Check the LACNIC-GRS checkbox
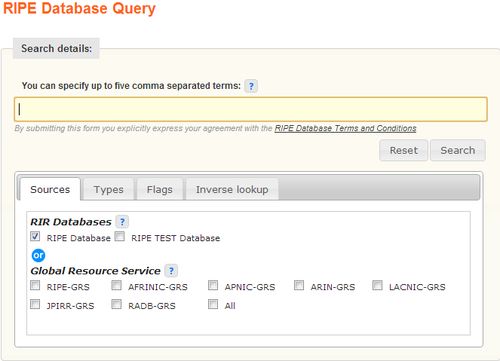The image size is (500, 361). point(377,285)
